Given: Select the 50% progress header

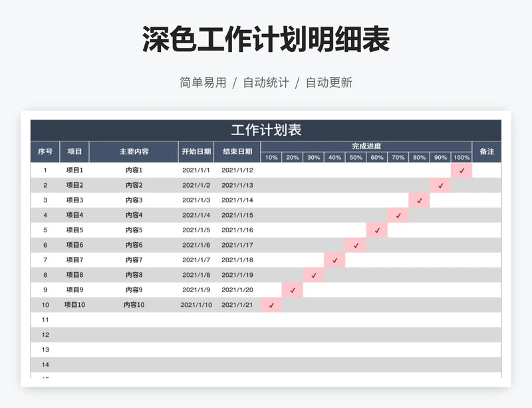Looking at the screenshot, I should pyautogui.click(x=356, y=157).
